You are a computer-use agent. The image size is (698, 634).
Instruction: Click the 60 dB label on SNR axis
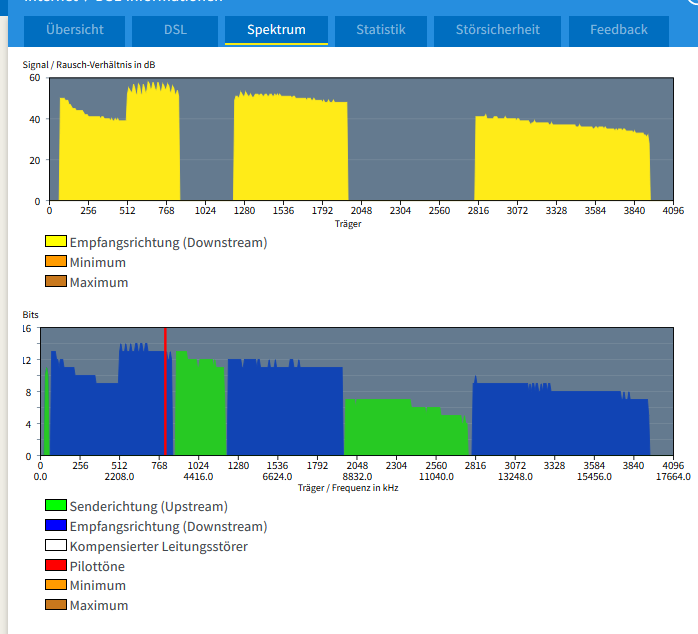point(35,78)
